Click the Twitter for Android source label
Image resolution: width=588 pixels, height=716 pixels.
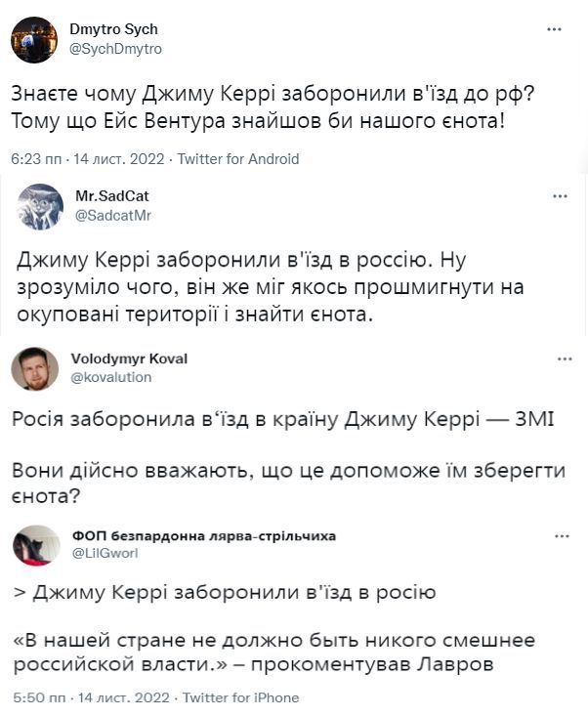[x=238, y=158]
